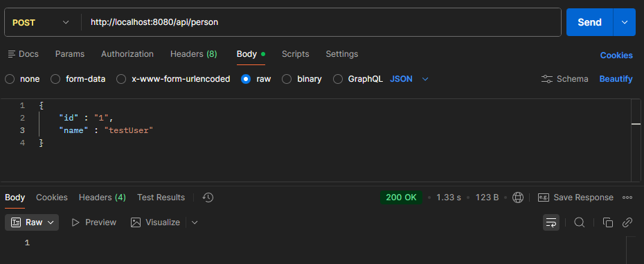Open the request Params tab
The width and height of the screenshot is (644, 264).
(70, 54)
